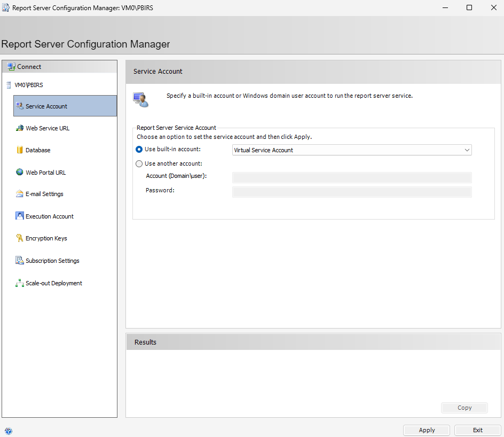The height and width of the screenshot is (437, 504).
Task: Click the Apply button
Action: pos(427,430)
